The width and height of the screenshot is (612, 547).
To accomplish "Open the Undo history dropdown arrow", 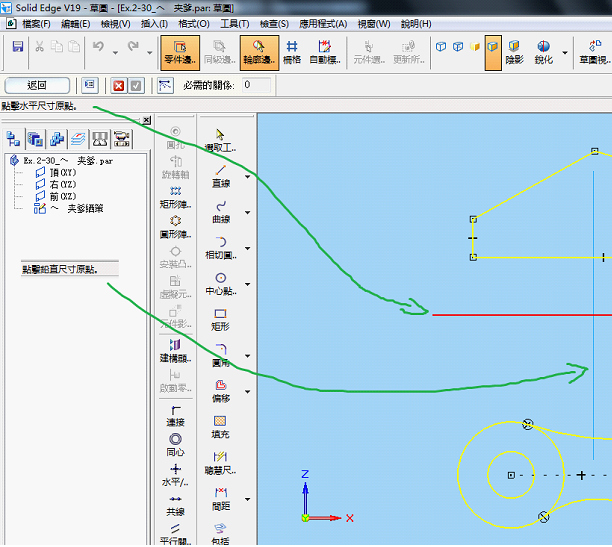I will click(x=115, y=53).
